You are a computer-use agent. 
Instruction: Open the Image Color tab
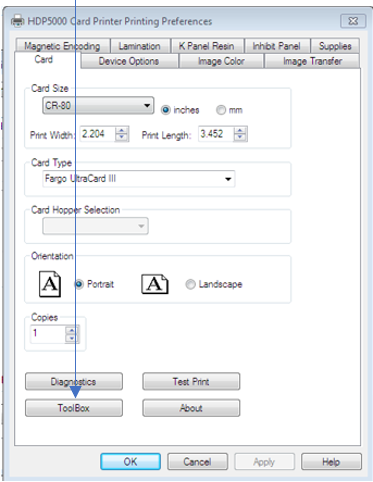(221, 61)
